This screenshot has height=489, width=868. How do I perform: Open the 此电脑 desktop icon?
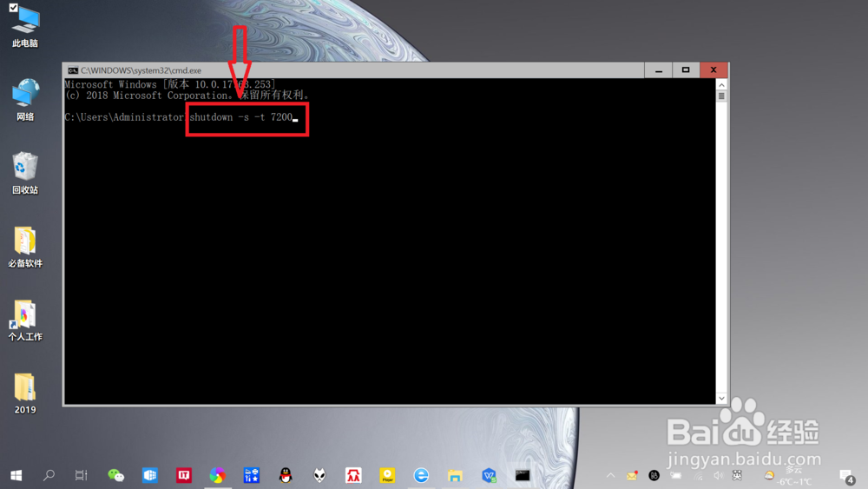tap(25, 27)
